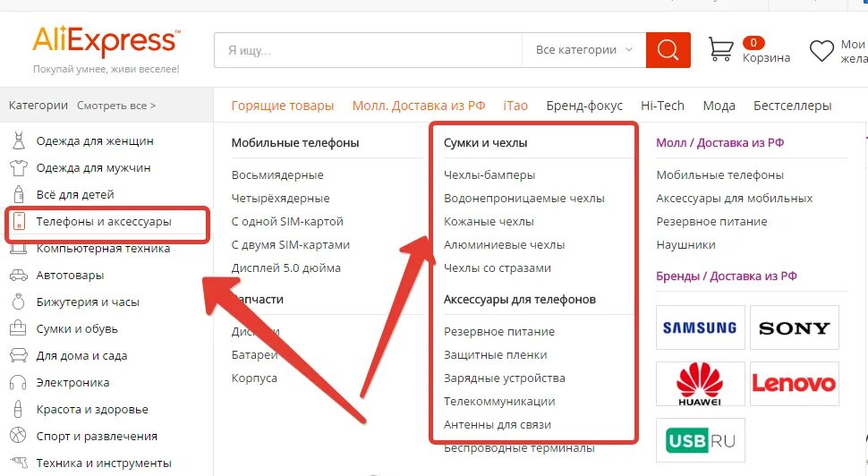Click the Восьмиядерные link
Viewport: 868px width, 476px height.
(277, 174)
